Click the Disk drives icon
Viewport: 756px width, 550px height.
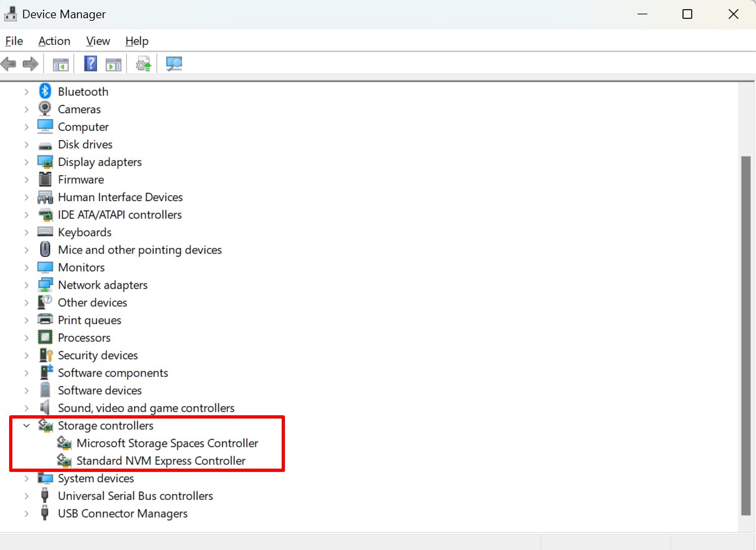click(46, 145)
